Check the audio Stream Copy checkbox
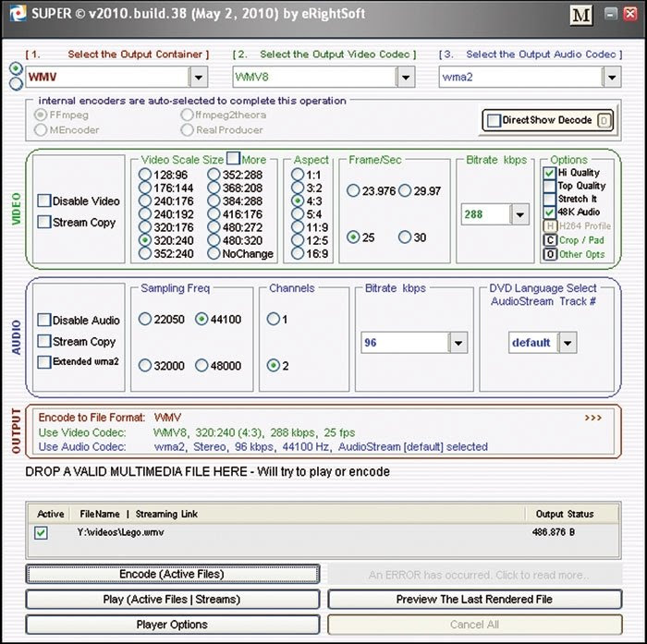 43,341
